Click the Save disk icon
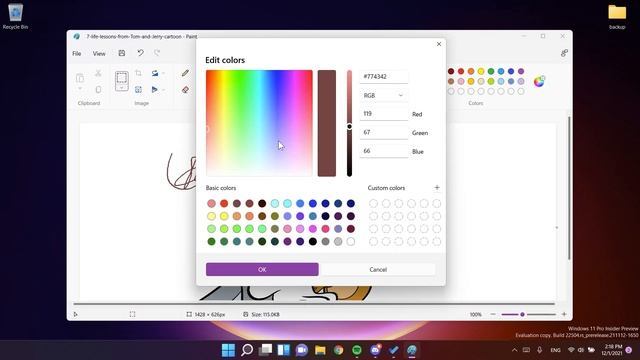The width and height of the screenshot is (640, 360). 122,53
